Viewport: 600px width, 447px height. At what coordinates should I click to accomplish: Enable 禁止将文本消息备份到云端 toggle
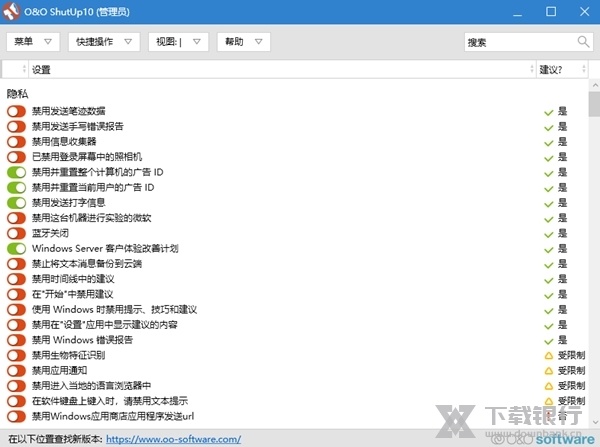(x=16, y=264)
